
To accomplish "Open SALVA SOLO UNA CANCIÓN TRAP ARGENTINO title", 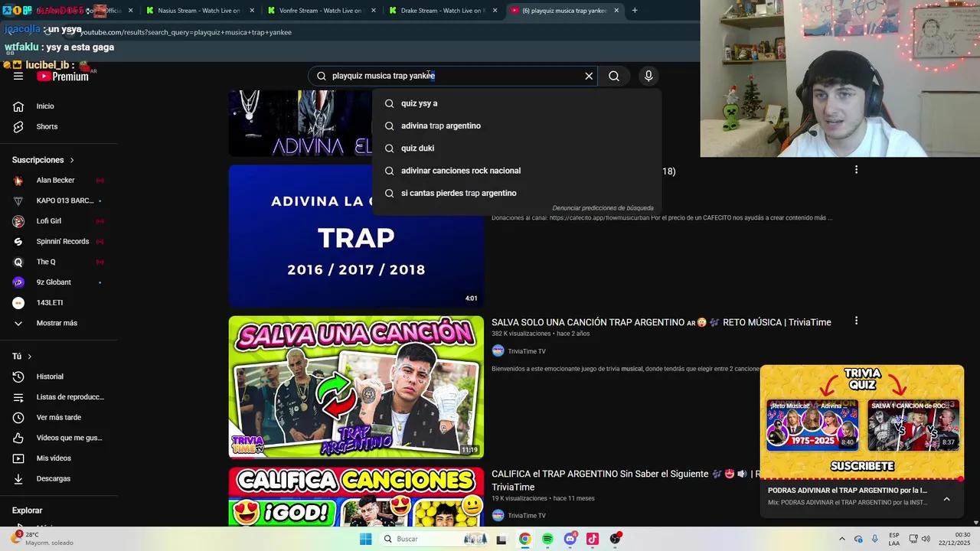I will (x=661, y=322).
